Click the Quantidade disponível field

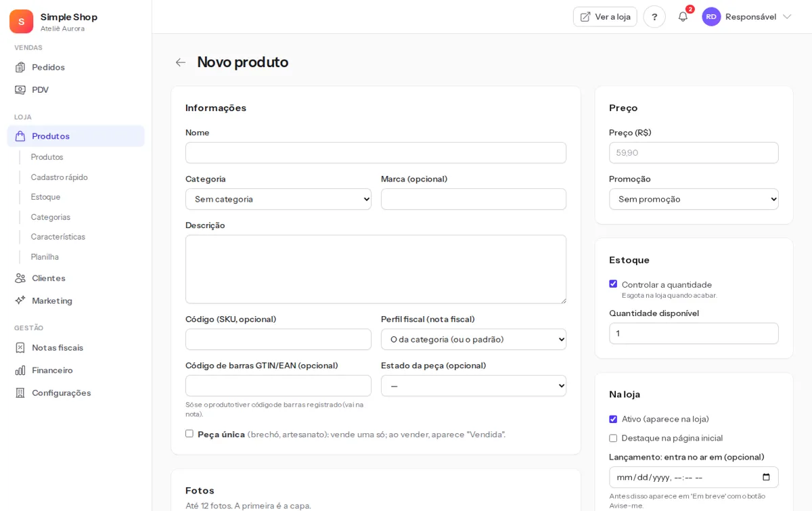click(694, 334)
